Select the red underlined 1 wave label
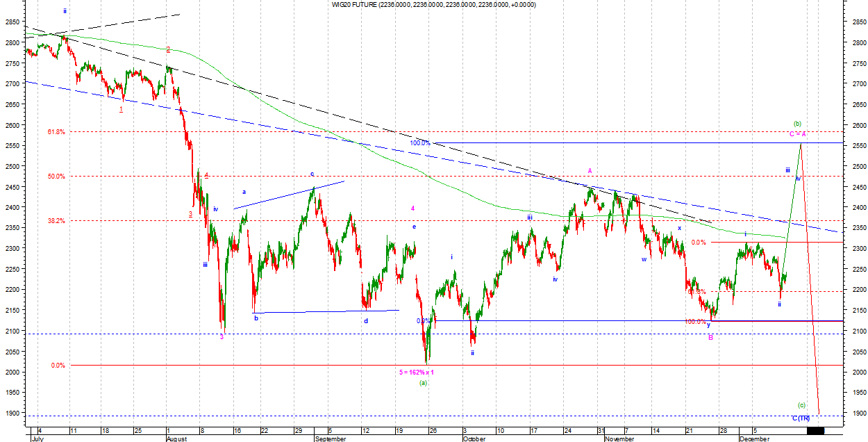Viewport: 868px width, 442px height. pos(121,109)
